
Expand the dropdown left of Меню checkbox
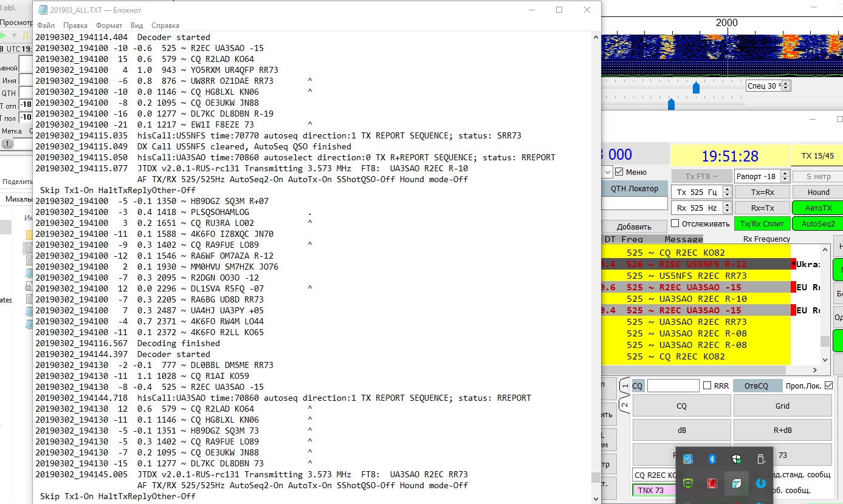tap(607, 172)
